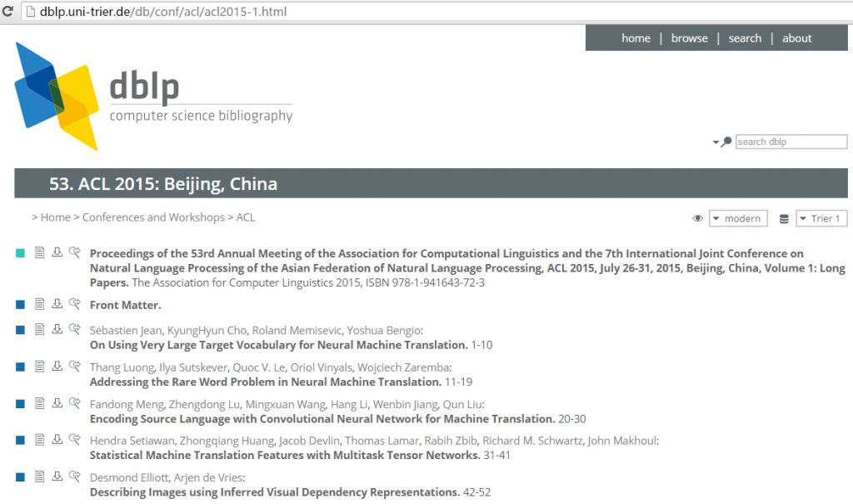Click title Encoding Source Language with Convolutional
853x504 pixels.
point(322,419)
